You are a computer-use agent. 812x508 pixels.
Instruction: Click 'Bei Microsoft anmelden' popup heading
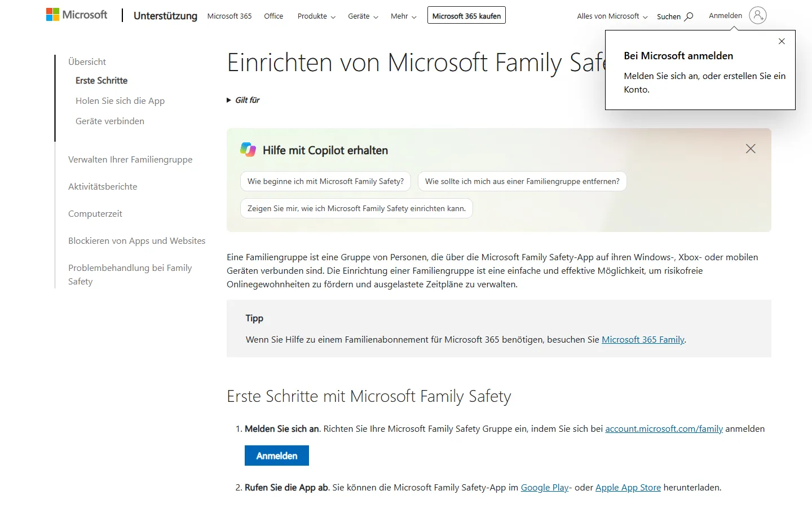[x=678, y=56]
